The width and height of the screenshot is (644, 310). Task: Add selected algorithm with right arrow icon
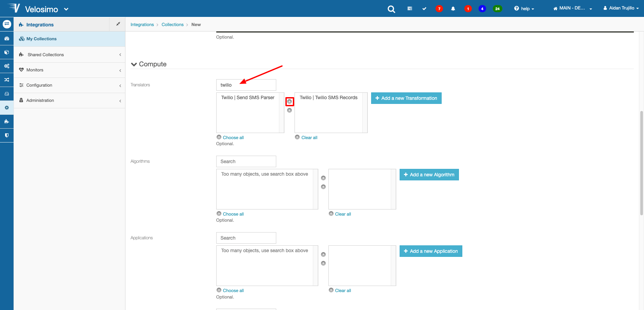323,178
